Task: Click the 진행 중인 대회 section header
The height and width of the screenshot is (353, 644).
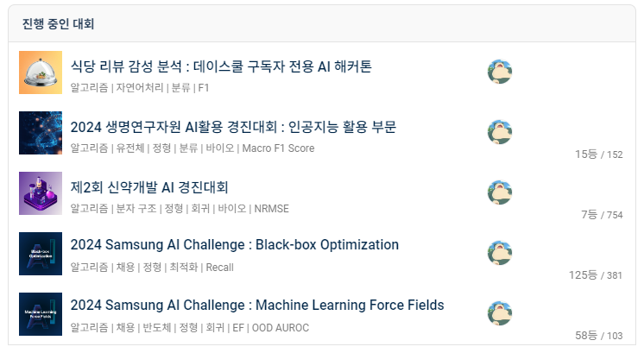Action: click(59, 23)
